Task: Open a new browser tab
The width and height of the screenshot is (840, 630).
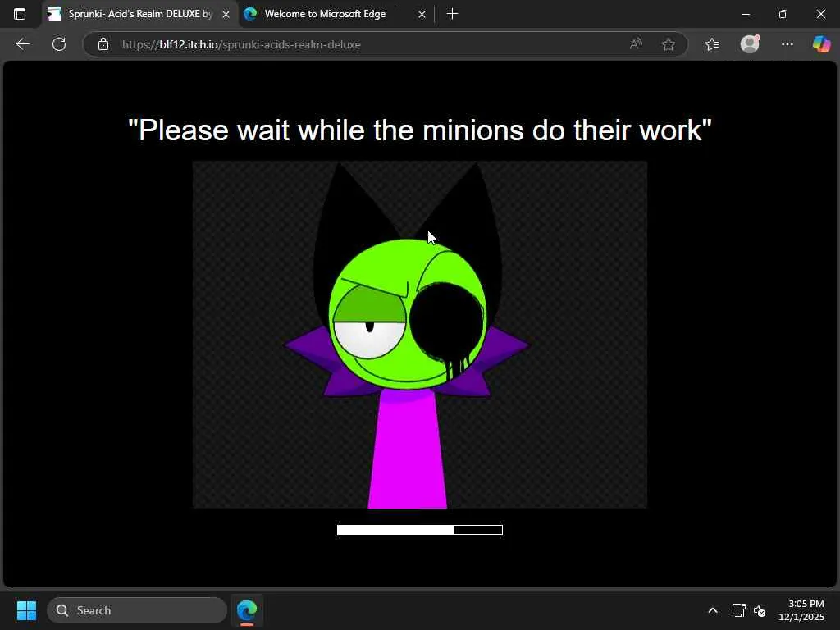Action: pos(452,14)
